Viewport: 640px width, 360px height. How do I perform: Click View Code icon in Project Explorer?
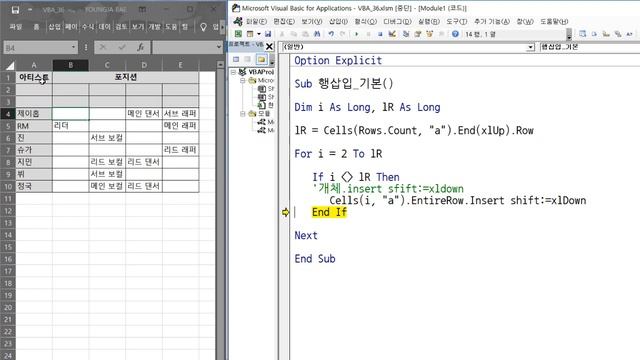click(236, 60)
